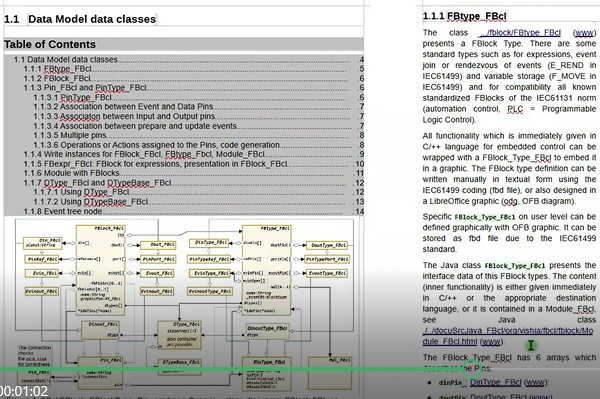The height and width of the screenshot is (399, 600).
Task: Click the PinType_FBcl box in diagram
Action: tap(264, 374)
